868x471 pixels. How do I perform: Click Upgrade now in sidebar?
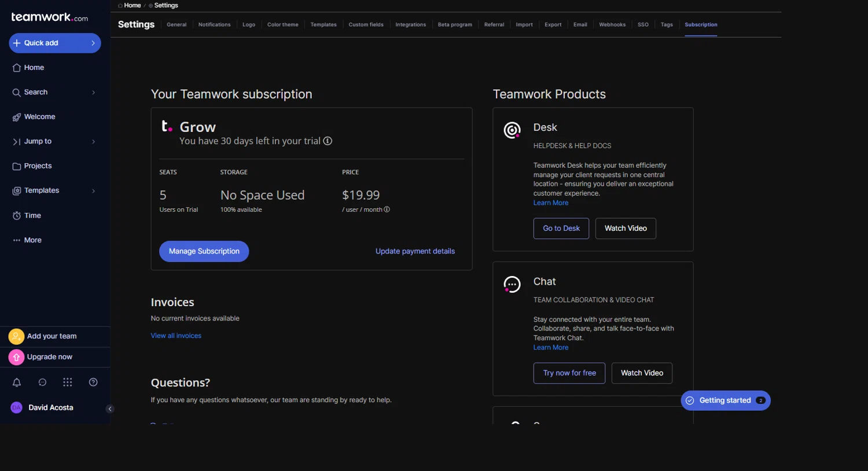pos(50,357)
